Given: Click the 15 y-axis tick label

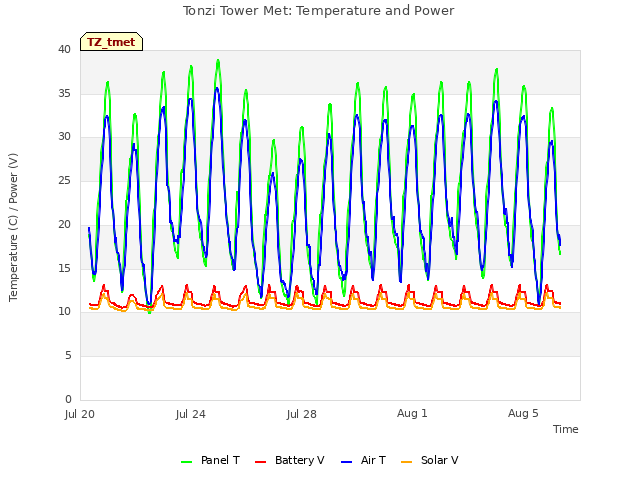Looking at the screenshot, I should coord(64,268).
